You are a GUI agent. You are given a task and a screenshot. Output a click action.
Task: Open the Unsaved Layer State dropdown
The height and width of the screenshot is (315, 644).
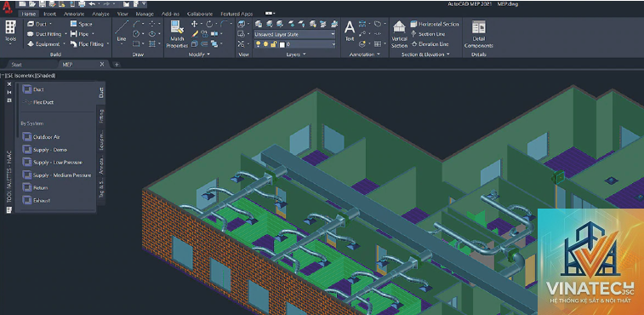coord(294,34)
